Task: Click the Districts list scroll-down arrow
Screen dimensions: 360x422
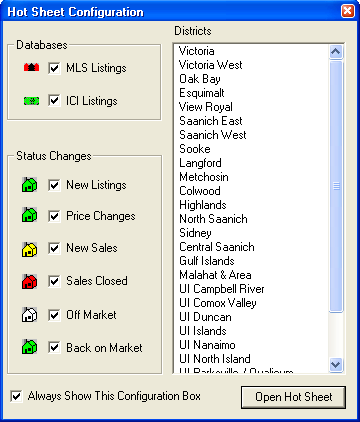Action: [336, 364]
